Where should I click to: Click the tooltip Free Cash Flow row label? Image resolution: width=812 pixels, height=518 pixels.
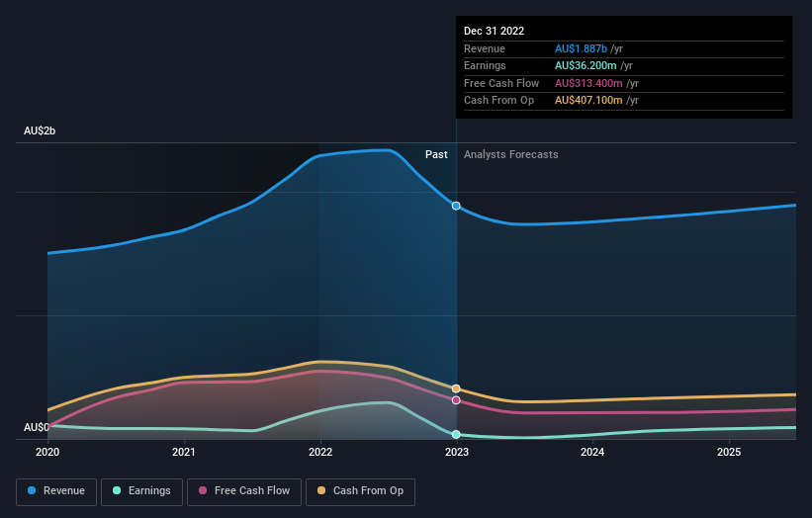[501, 83]
